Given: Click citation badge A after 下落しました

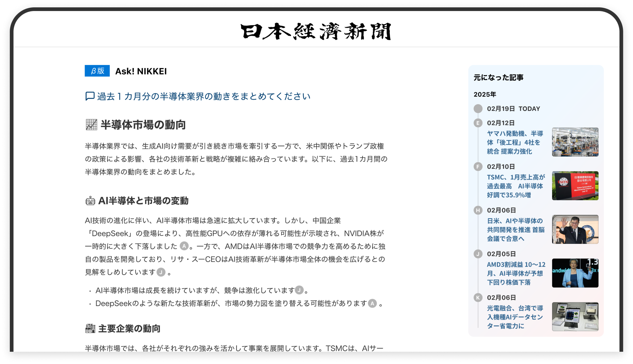Looking at the screenshot, I should click(x=184, y=246).
